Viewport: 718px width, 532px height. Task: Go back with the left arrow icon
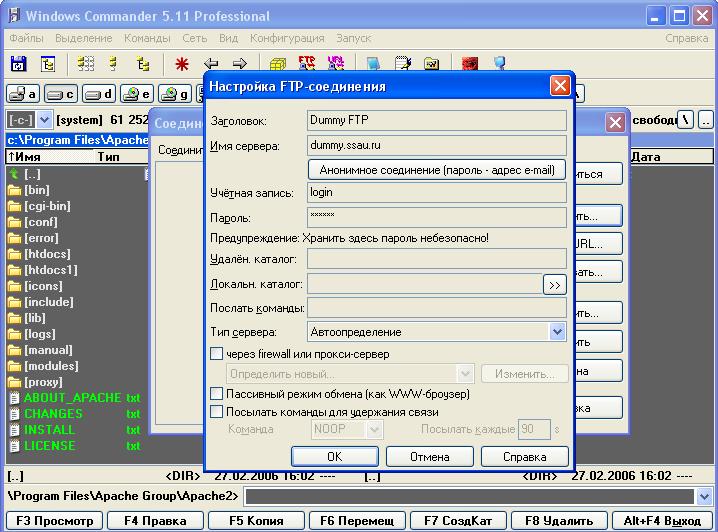click(x=211, y=64)
